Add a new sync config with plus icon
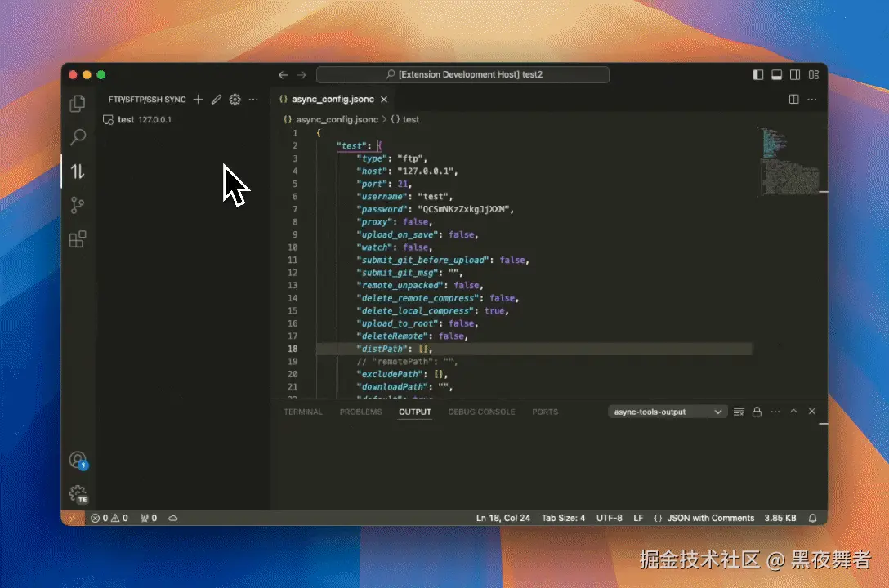This screenshot has width=889, height=588. click(x=198, y=99)
